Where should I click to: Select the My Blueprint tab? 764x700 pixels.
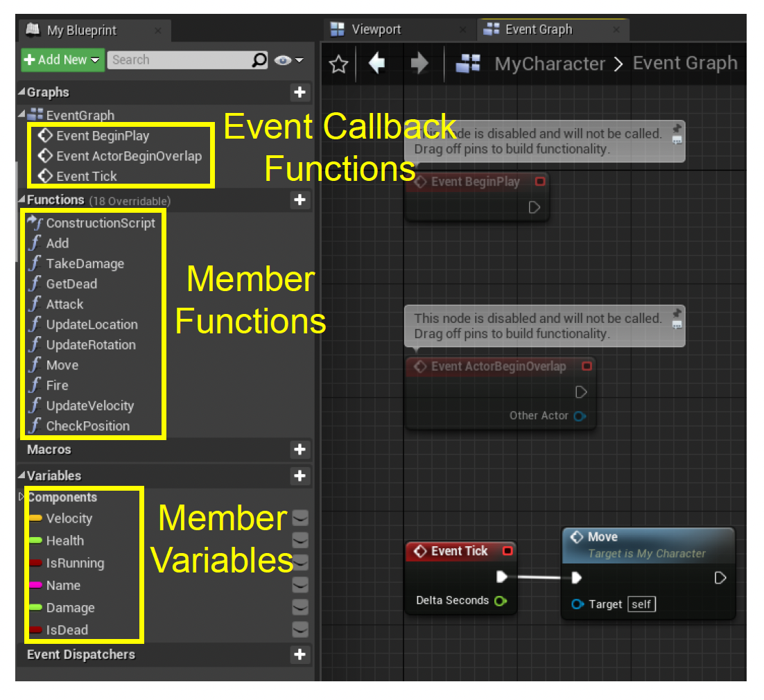tap(81, 30)
